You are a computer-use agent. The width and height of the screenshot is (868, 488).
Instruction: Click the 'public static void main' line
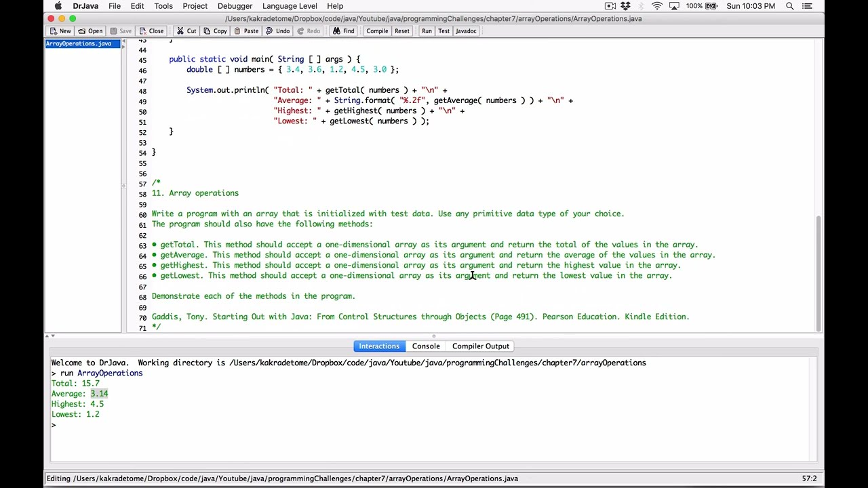pos(264,60)
